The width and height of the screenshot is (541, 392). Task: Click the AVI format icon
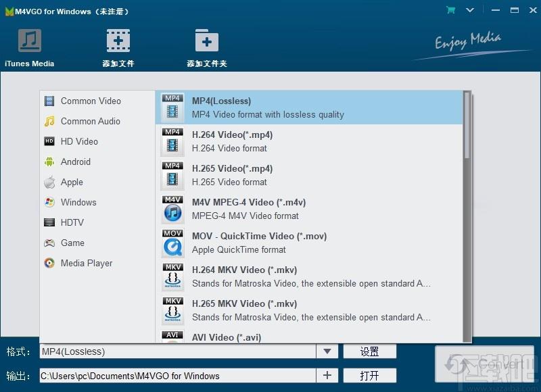pyautogui.click(x=172, y=337)
